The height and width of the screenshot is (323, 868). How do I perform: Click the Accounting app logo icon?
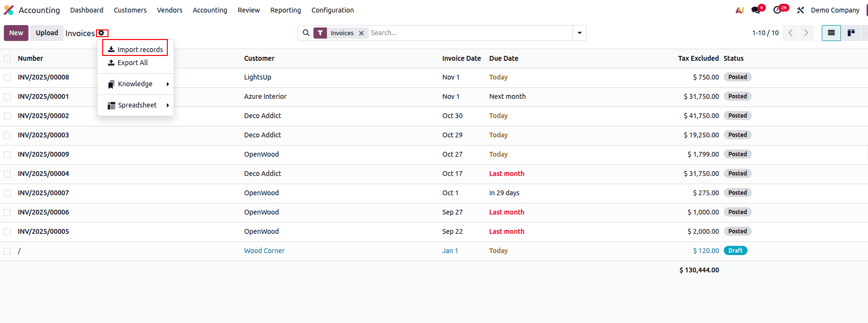pos(9,10)
